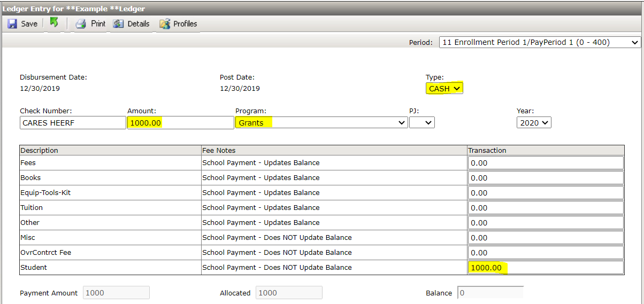
Task: Click the Details toolbar icon
Action: [x=118, y=24]
